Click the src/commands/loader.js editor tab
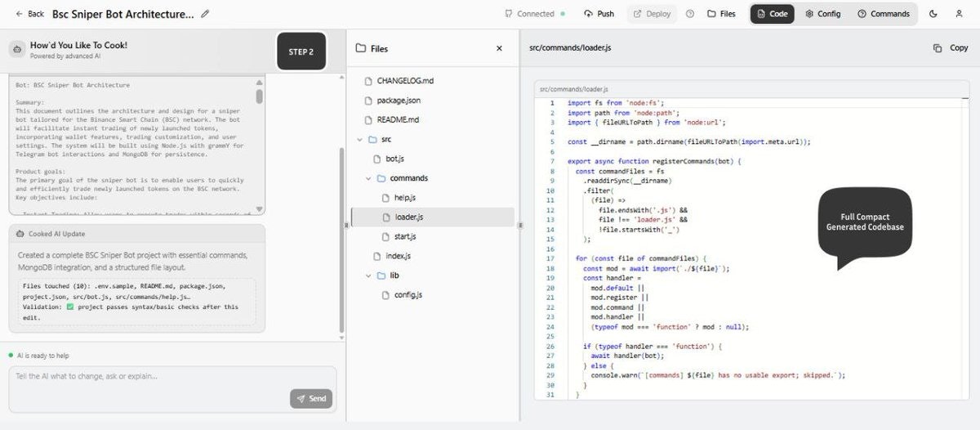This screenshot has height=430, width=980. pyautogui.click(x=573, y=88)
